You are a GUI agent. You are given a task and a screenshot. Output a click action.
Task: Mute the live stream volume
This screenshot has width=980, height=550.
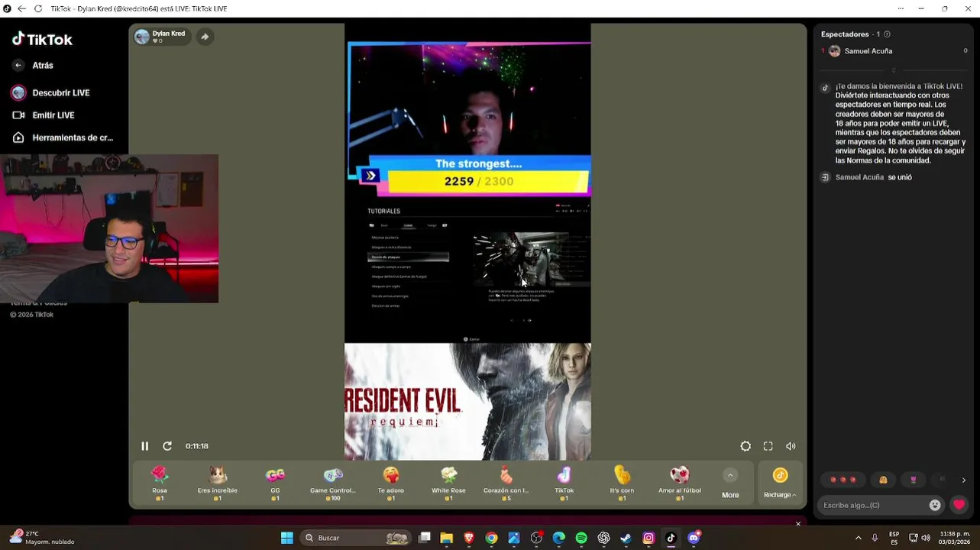pos(791,446)
